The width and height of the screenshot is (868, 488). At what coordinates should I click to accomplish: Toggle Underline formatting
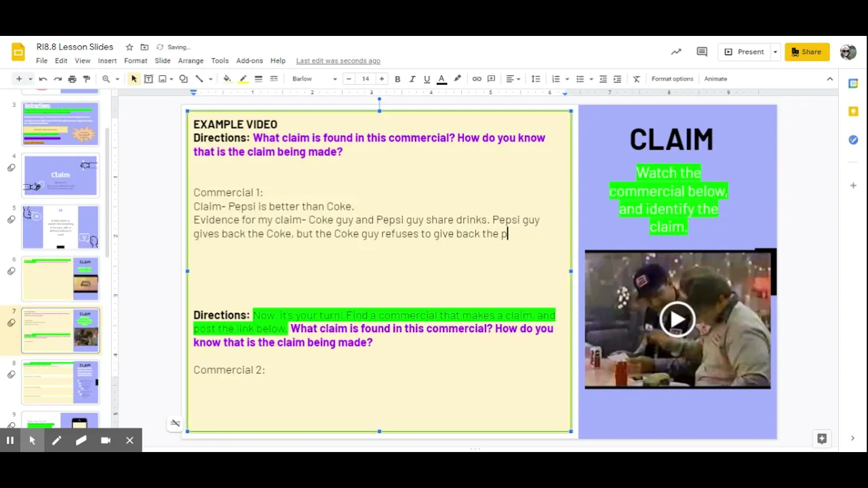(x=427, y=79)
